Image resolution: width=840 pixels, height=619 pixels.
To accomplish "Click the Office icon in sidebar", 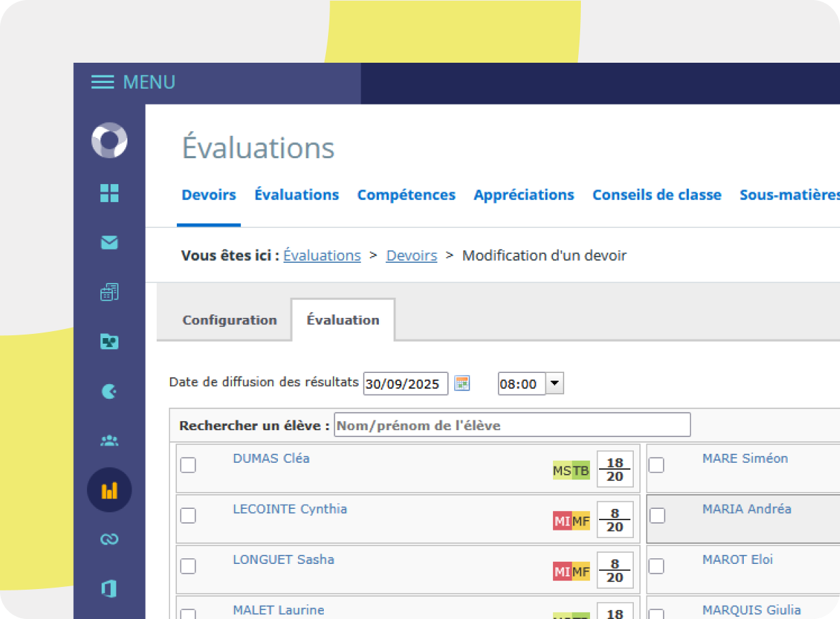I will point(109,588).
